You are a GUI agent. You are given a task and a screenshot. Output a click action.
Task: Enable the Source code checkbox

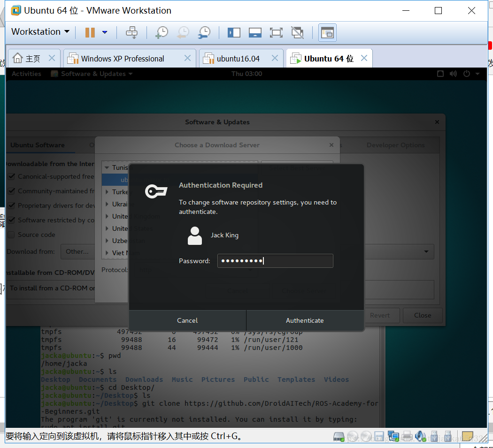pos(12,235)
